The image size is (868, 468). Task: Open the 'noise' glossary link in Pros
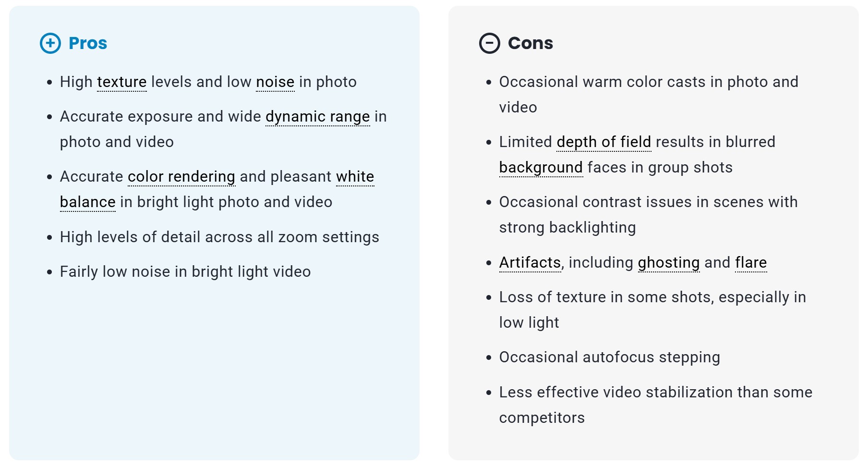coord(275,82)
